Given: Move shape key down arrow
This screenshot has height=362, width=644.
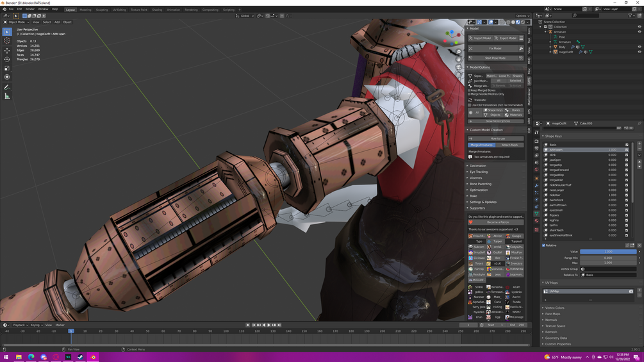Looking at the screenshot, I should [x=639, y=167].
